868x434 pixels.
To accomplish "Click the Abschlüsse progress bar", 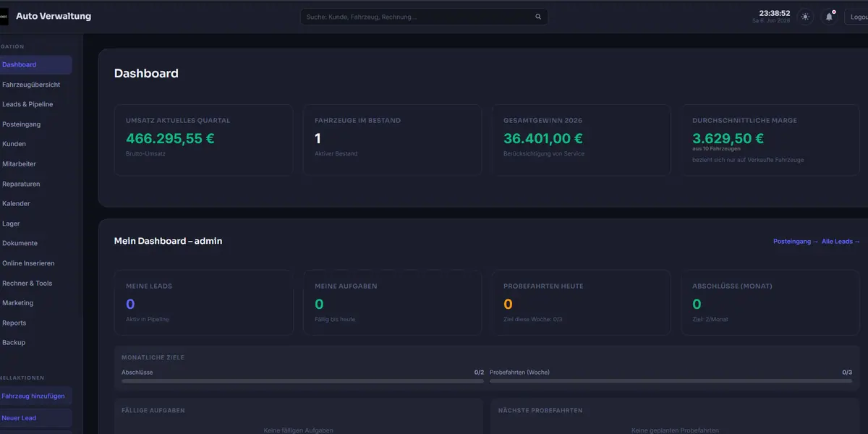I will coord(302,380).
